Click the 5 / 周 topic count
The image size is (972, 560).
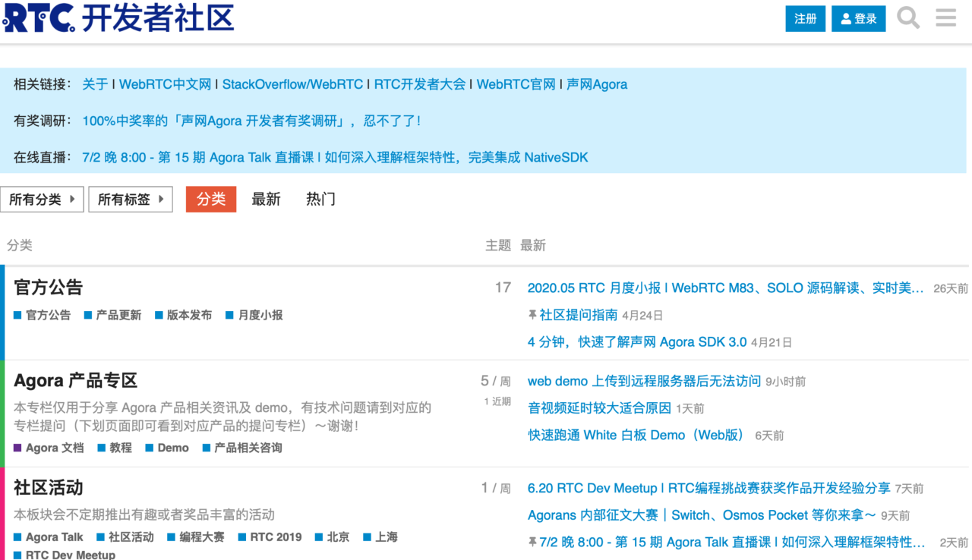pyautogui.click(x=496, y=381)
